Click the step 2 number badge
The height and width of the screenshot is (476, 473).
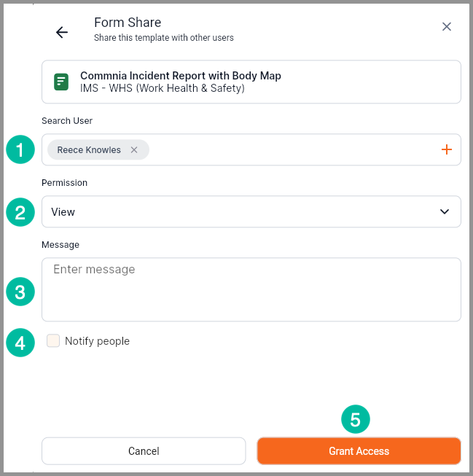point(20,212)
